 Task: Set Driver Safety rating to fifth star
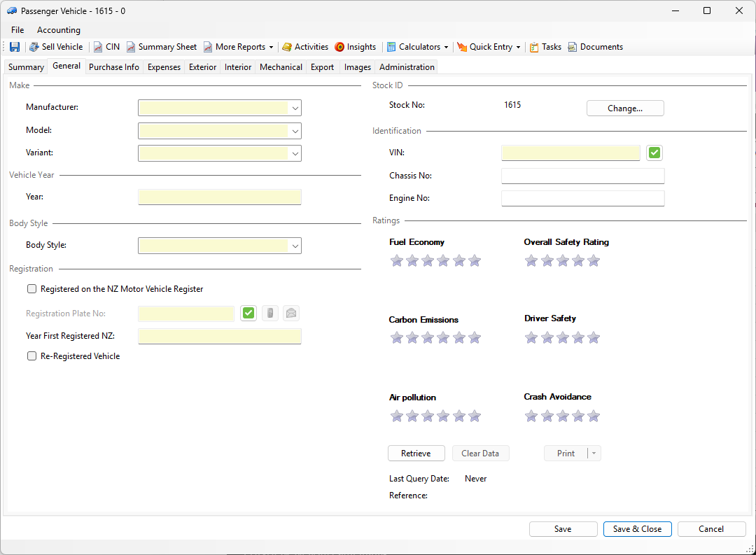pos(594,338)
